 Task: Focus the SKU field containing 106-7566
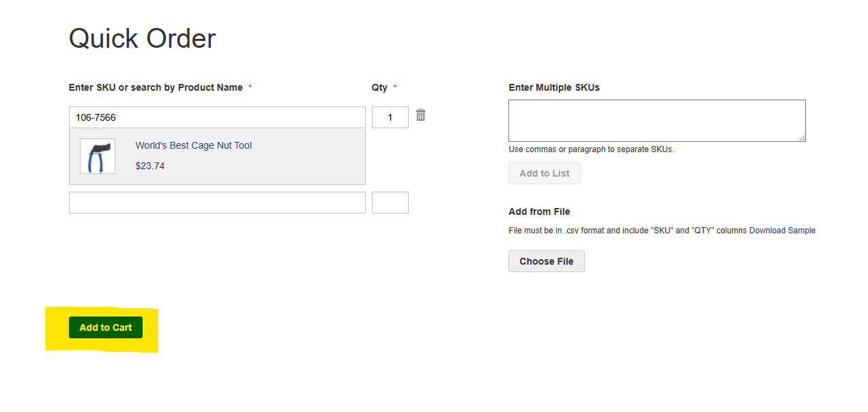217,117
